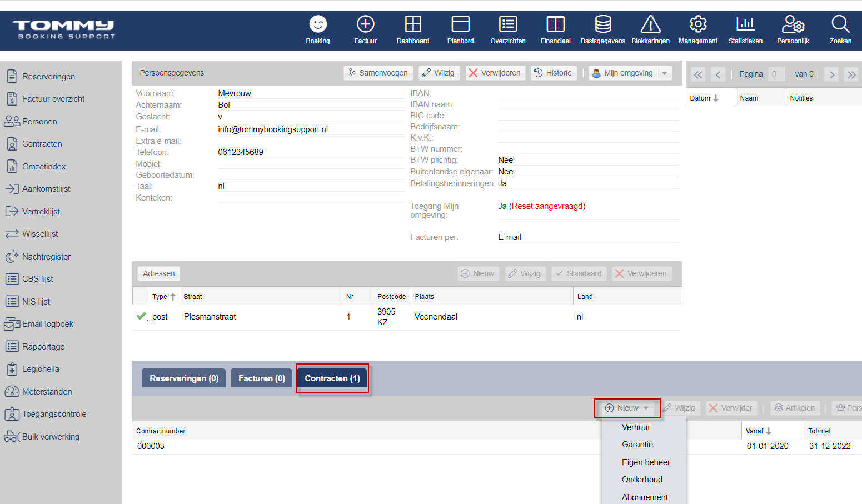Open the Dashboard grid icon
862x504 pixels.
point(413,24)
